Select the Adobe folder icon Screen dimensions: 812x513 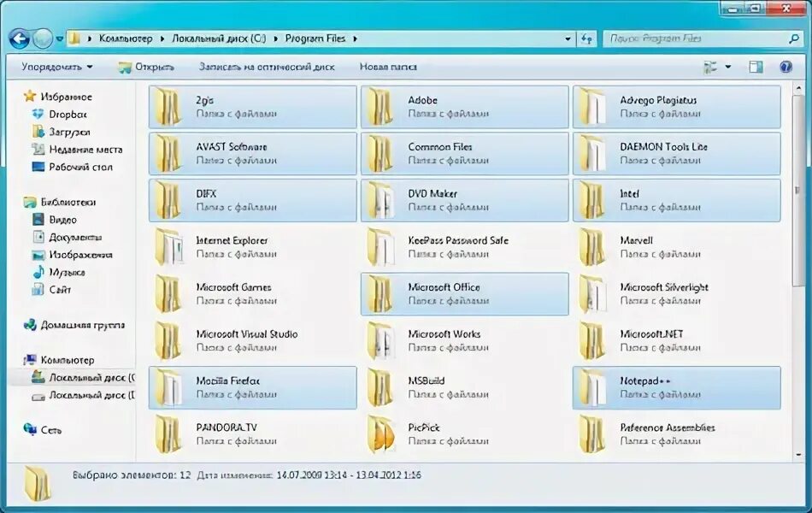click(380, 107)
